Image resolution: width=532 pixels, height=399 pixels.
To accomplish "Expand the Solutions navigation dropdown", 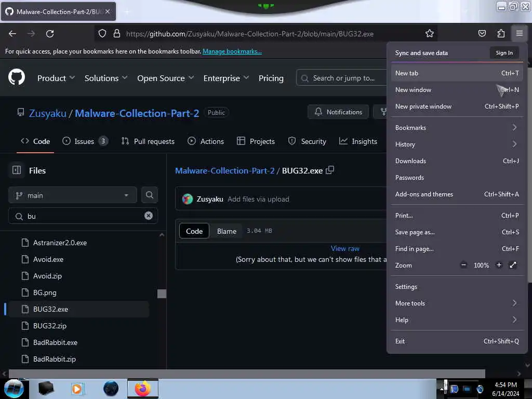I will coord(106,78).
